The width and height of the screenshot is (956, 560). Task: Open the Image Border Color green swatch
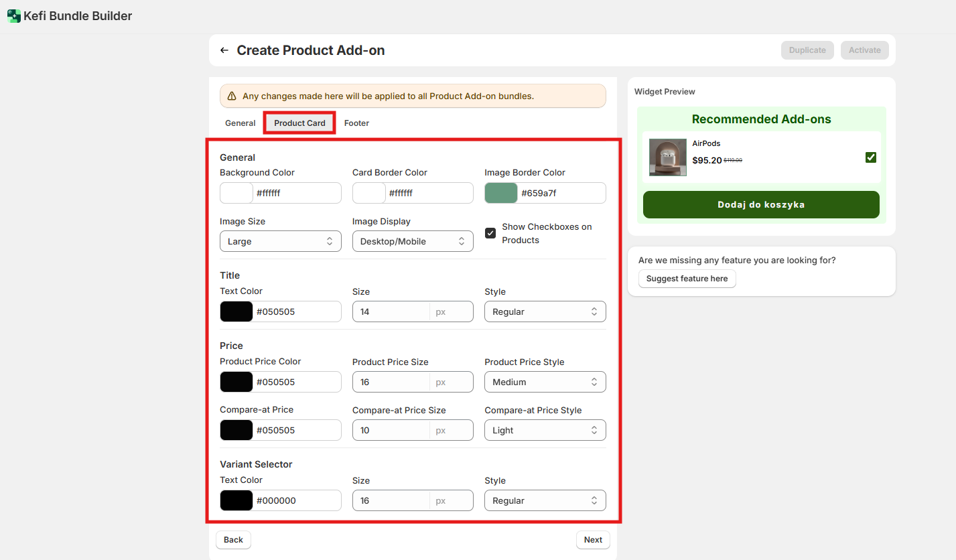click(x=501, y=193)
